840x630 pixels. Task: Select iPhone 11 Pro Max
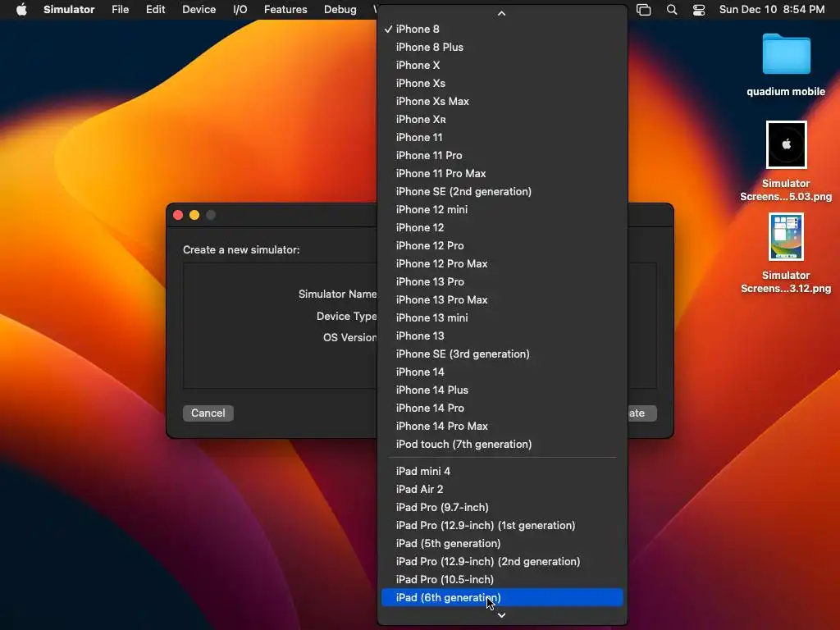[x=502, y=174]
